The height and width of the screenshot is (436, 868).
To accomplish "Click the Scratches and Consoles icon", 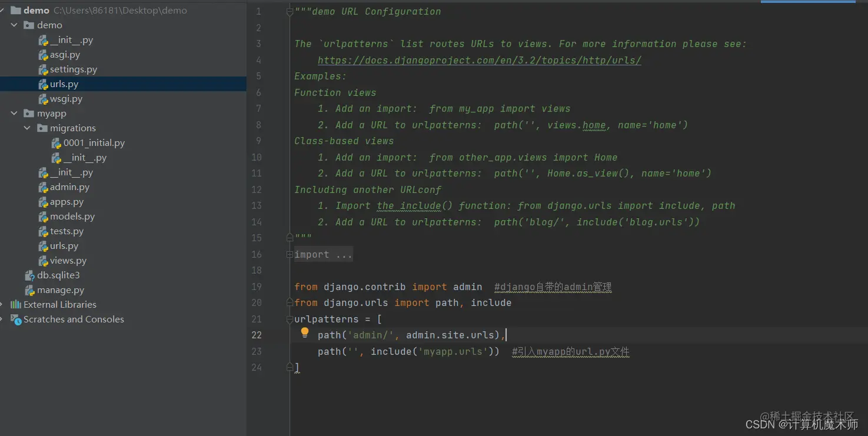I will [x=16, y=319].
